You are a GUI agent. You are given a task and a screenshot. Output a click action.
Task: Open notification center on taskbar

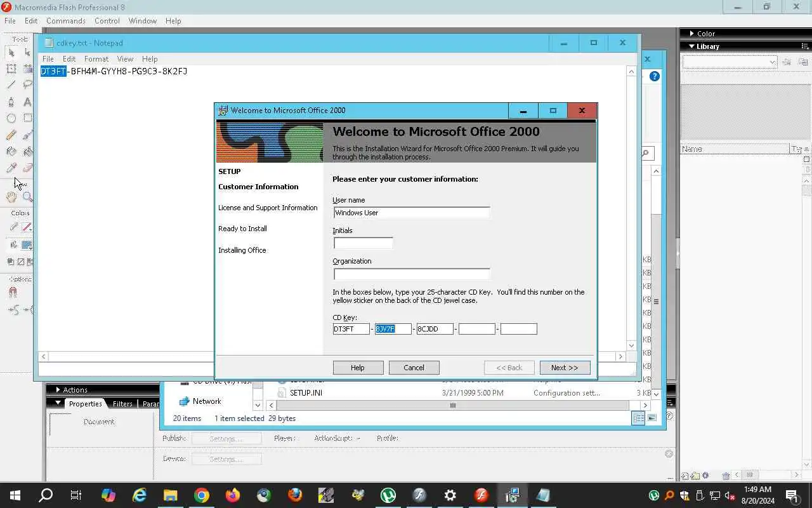coord(792,495)
